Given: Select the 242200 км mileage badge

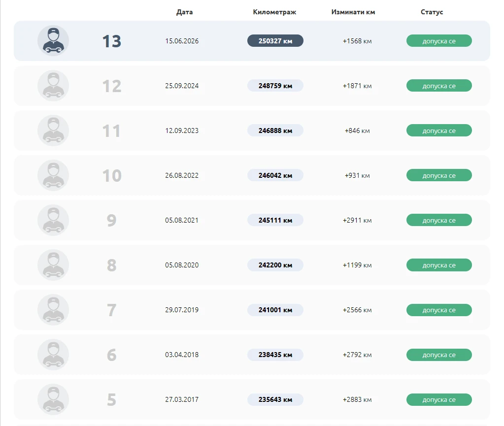Looking at the screenshot, I should (275, 265).
